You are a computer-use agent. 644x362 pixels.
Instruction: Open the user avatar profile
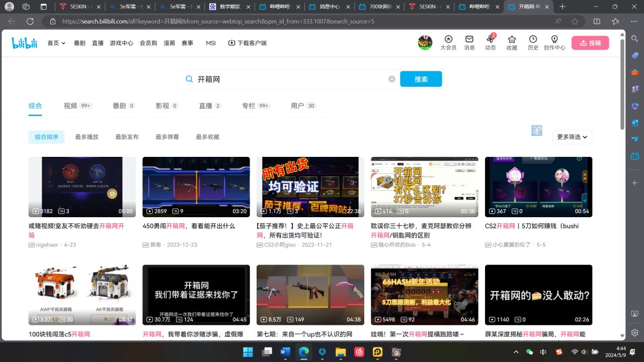pyautogui.click(x=425, y=43)
